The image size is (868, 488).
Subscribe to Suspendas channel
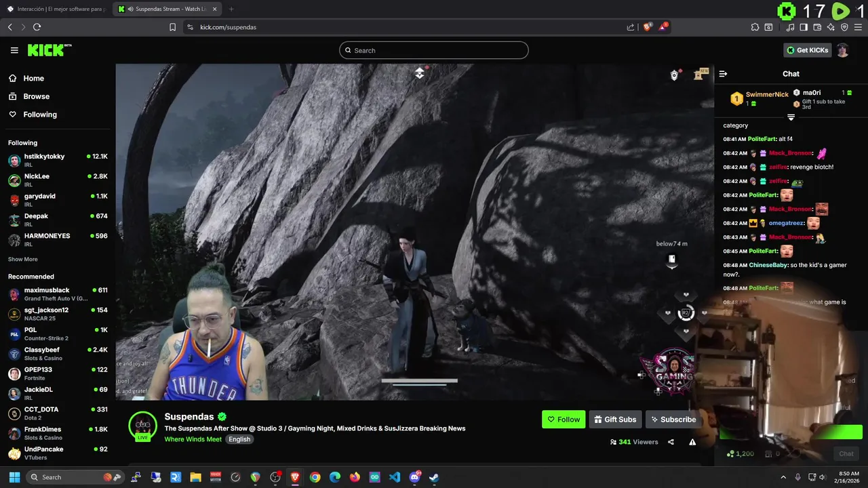pyautogui.click(x=673, y=420)
